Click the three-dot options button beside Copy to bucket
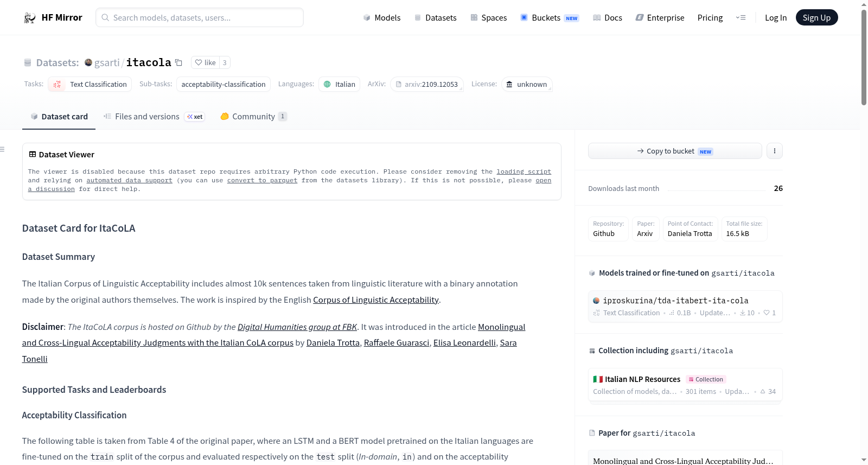 [775, 151]
